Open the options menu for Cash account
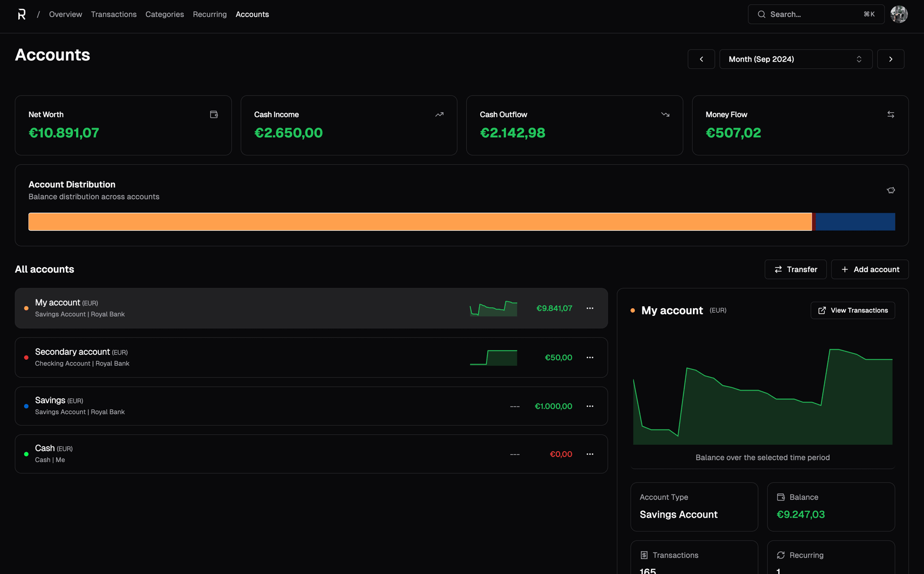This screenshot has height=574, width=924. tap(590, 454)
